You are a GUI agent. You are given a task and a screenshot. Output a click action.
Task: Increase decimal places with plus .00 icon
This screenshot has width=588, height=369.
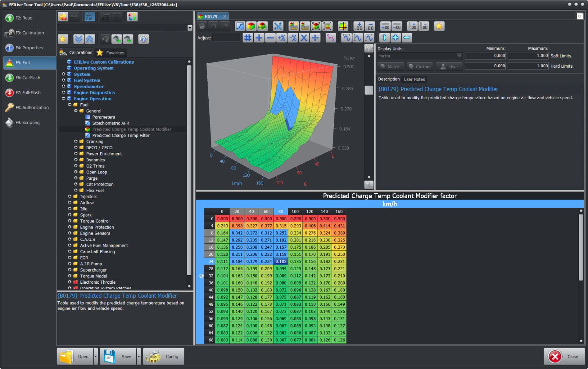click(x=359, y=26)
